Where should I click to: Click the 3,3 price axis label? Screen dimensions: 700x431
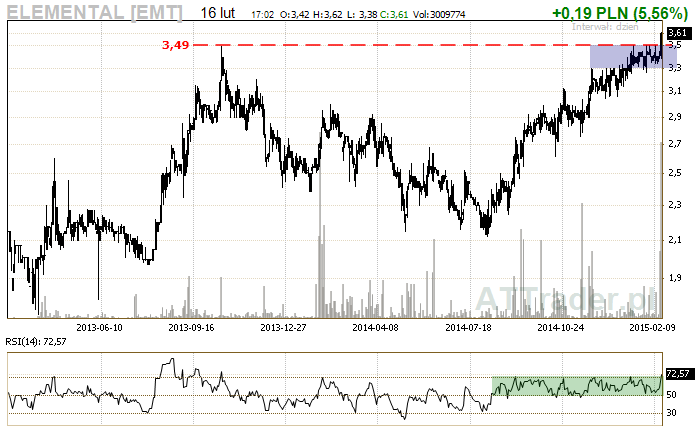[x=675, y=68]
